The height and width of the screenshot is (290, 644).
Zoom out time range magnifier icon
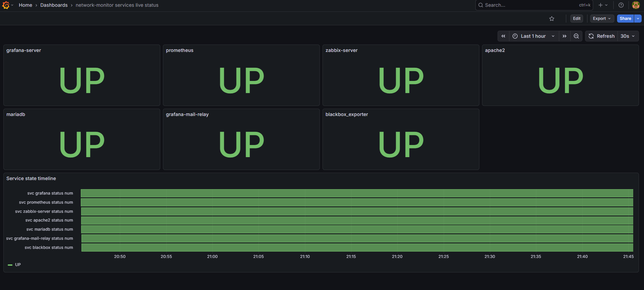[576, 36]
